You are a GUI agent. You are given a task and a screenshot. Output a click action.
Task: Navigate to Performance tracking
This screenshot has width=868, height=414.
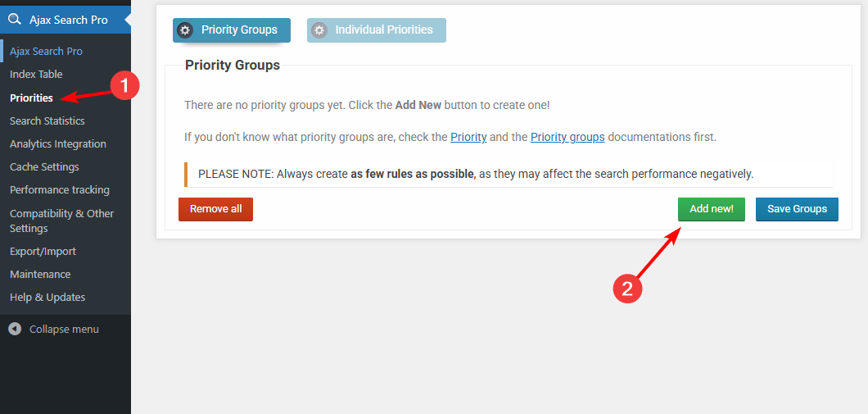point(59,189)
